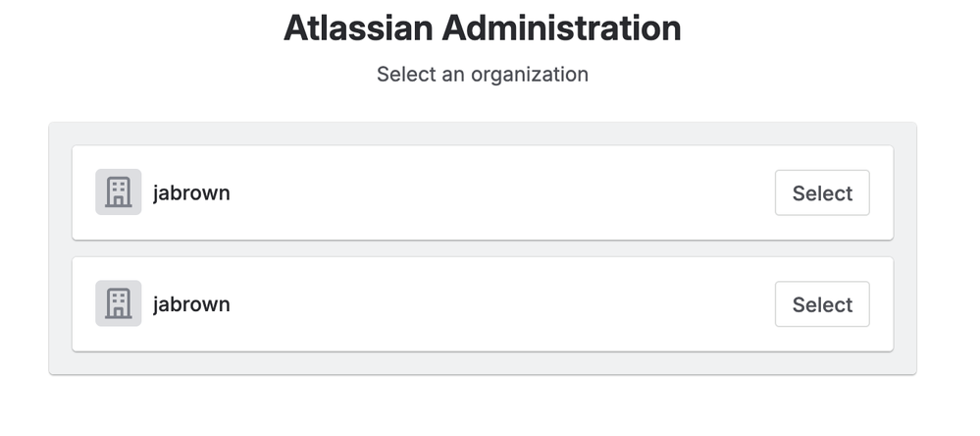Click the grey panel margin right of the cards
This screenshot has height=436, width=980.
click(904, 248)
